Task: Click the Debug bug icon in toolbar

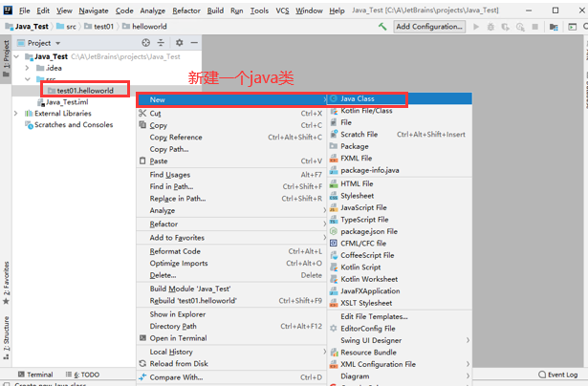Action: [490, 27]
